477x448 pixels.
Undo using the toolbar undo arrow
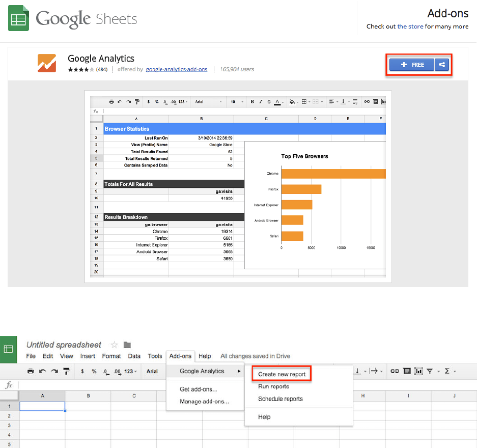(x=43, y=371)
